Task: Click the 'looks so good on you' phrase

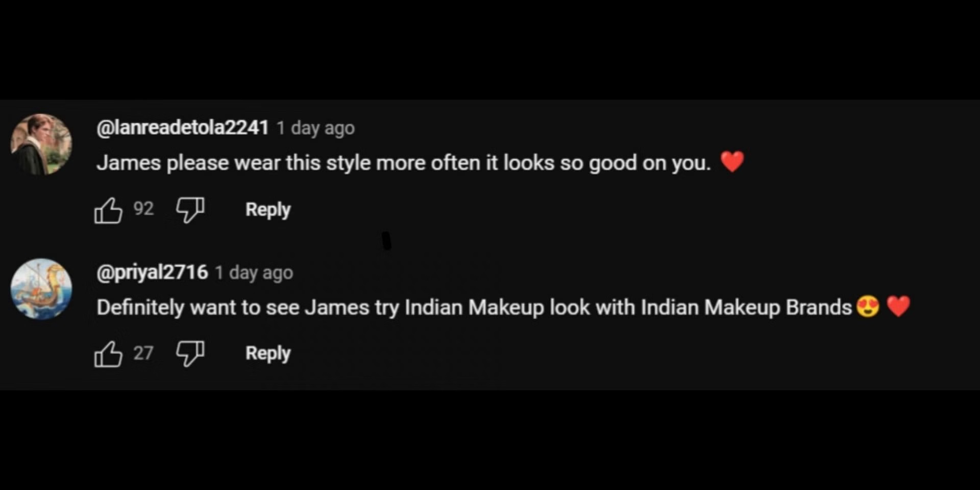Action: (x=607, y=163)
